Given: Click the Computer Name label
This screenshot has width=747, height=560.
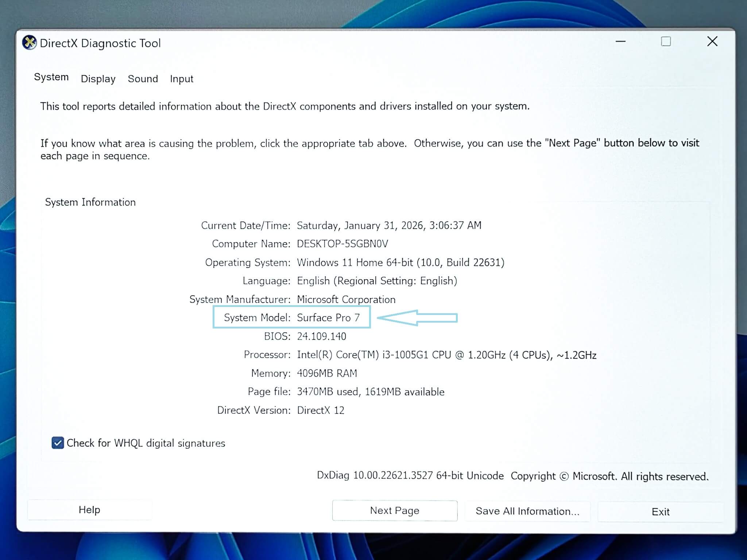Looking at the screenshot, I should (251, 244).
